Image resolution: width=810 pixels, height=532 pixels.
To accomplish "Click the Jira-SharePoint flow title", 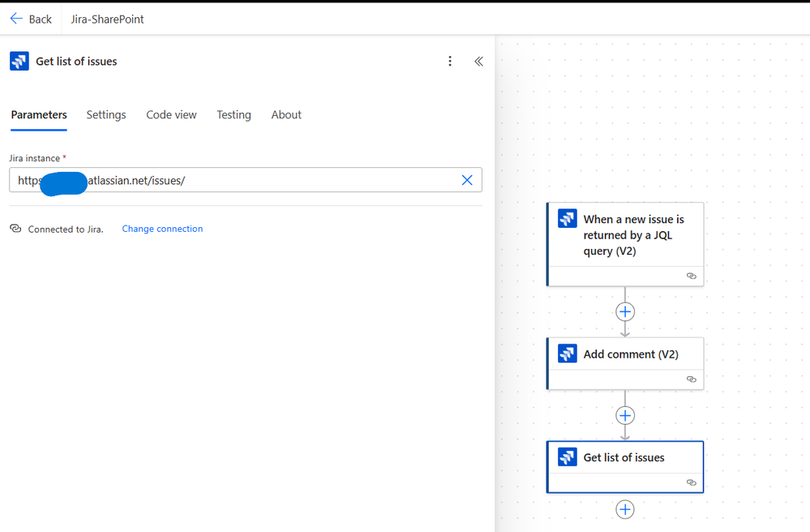I will coord(107,19).
